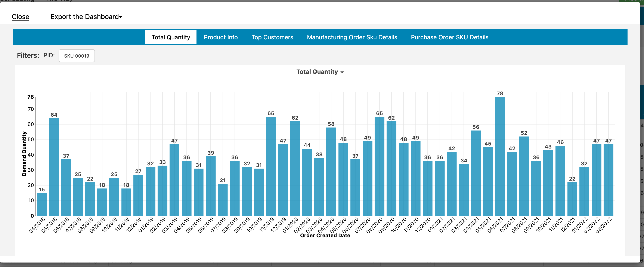Select the 04/2018 bar labeled 15

pos(42,204)
